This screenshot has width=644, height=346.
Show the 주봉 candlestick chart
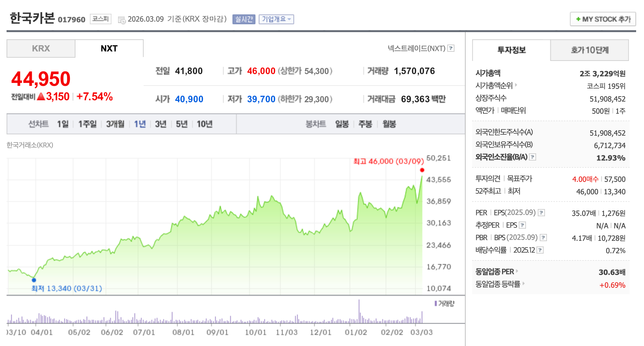(365, 124)
